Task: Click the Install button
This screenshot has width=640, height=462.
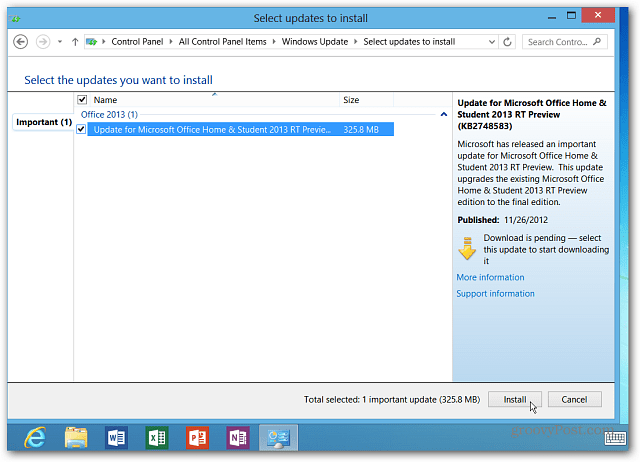Action: click(x=515, y=399)
